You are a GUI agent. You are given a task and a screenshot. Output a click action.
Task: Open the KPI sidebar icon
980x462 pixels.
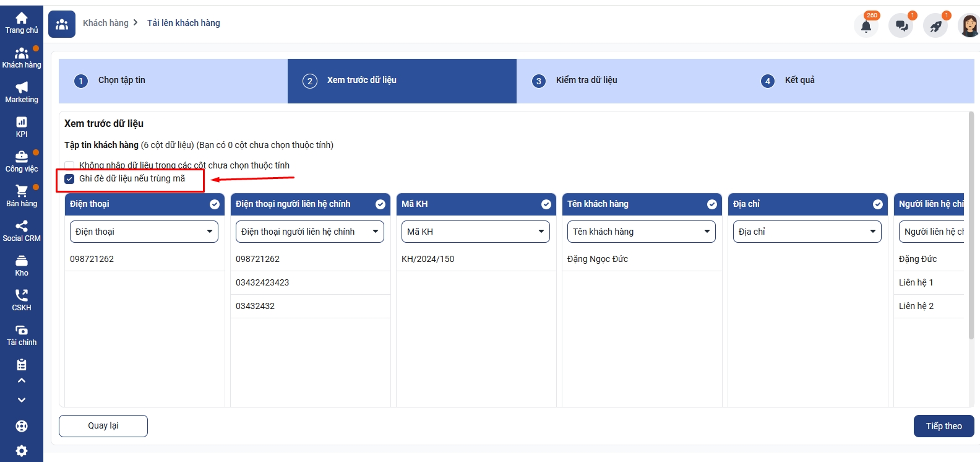(22, 127)
